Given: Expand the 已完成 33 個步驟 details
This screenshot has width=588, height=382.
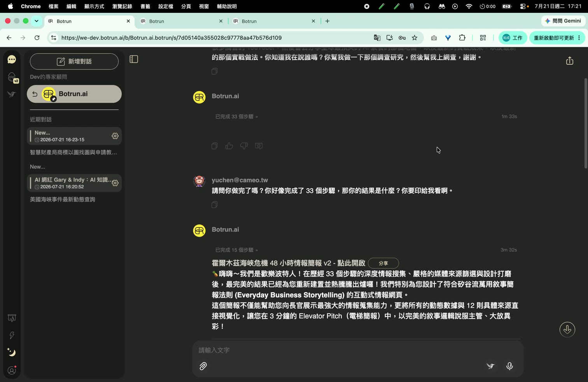Looking at the screenshot, I should pos(236,117).
